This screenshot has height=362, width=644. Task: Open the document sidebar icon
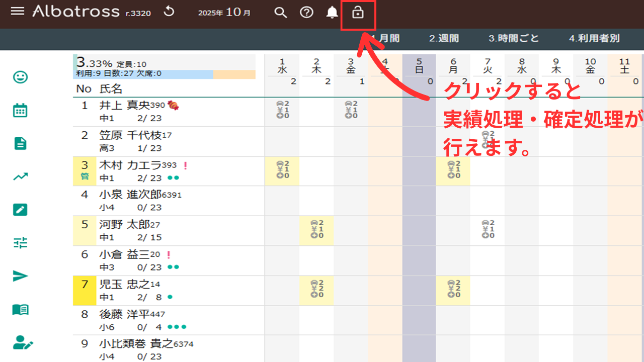click(20, 144)
